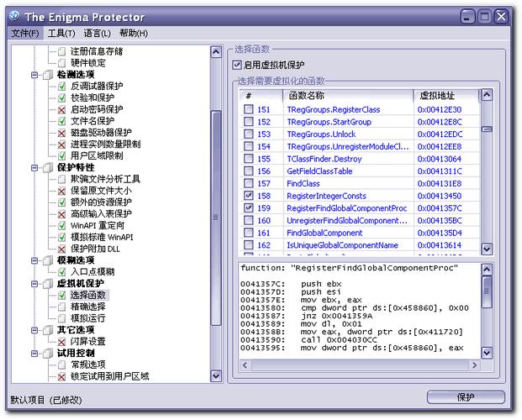Screen dimensions: 522x420
Task: Click the red cross icon of 磁盘驱动器保护
Action: pos(61,133)
